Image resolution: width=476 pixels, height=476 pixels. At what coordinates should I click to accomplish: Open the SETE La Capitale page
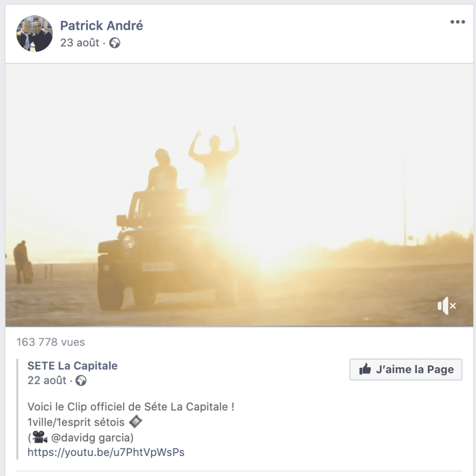coord(72,366)
